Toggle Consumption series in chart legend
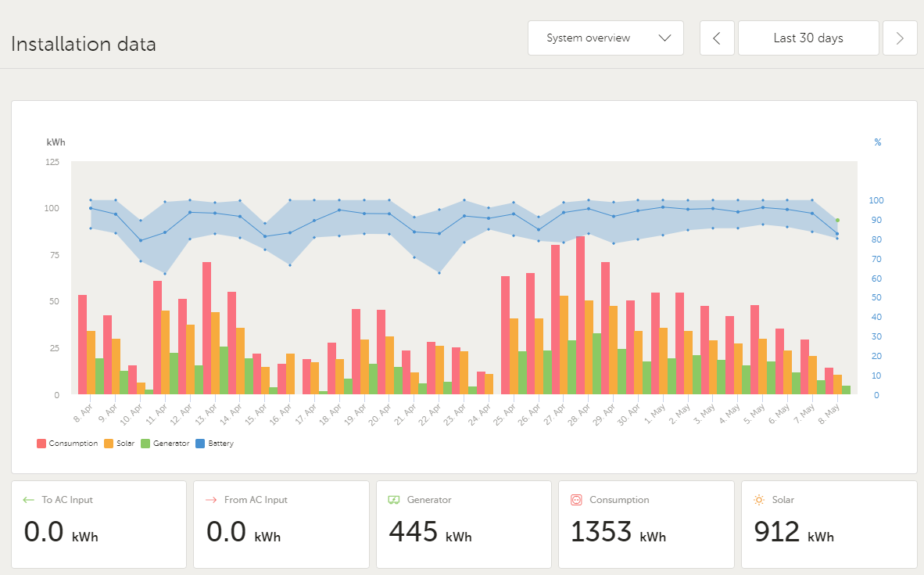924x575 pixels. (67, 444)
